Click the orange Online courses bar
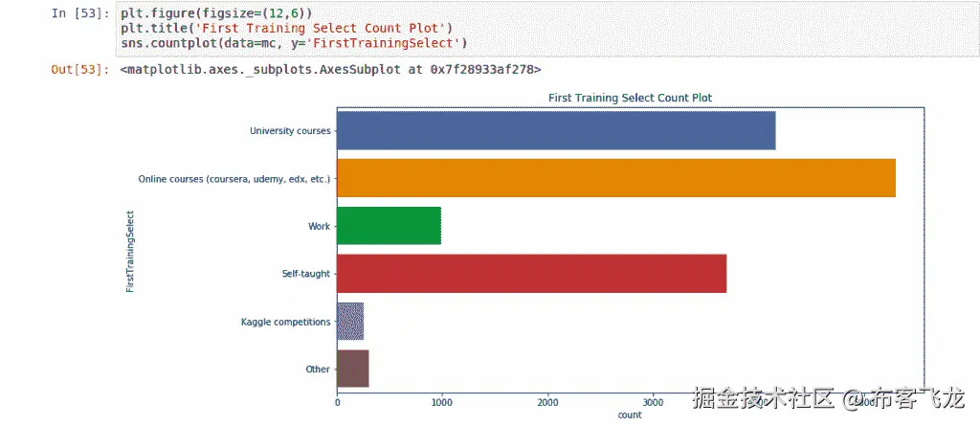This screenshot has height=426, width=980. click(x=616, y=178)
